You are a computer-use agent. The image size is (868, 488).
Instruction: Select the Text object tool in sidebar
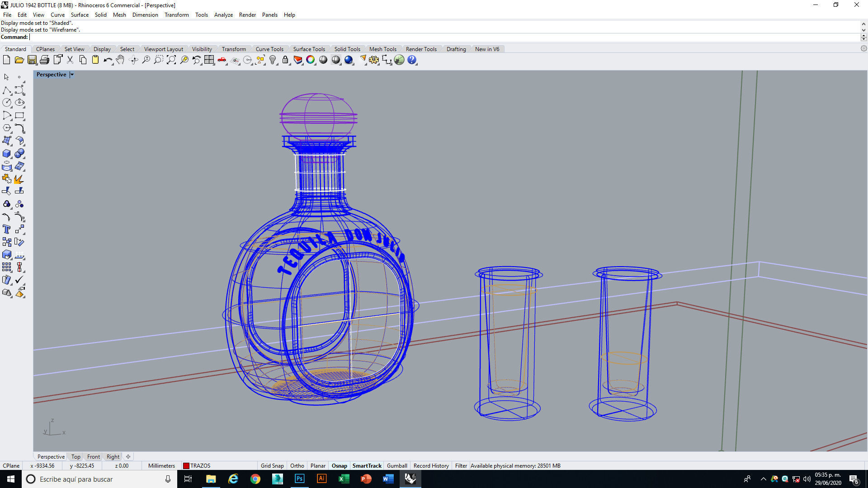[x=7, y=229]
